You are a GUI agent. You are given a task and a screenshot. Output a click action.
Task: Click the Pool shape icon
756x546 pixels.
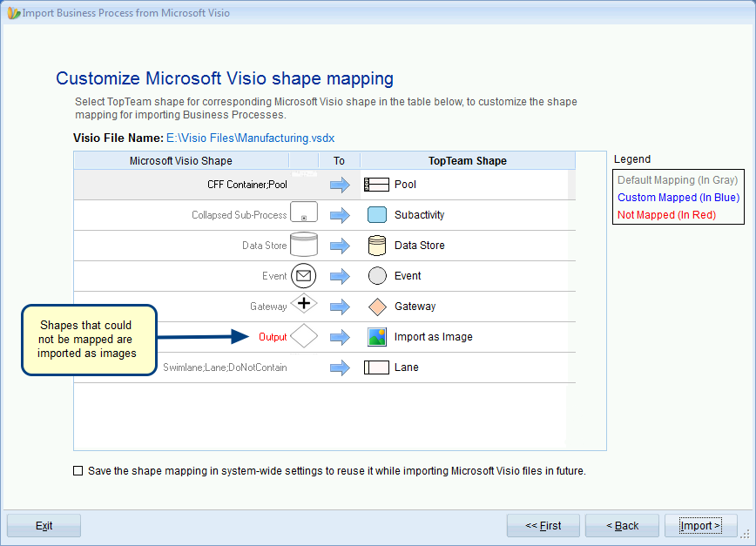[376, 185]
